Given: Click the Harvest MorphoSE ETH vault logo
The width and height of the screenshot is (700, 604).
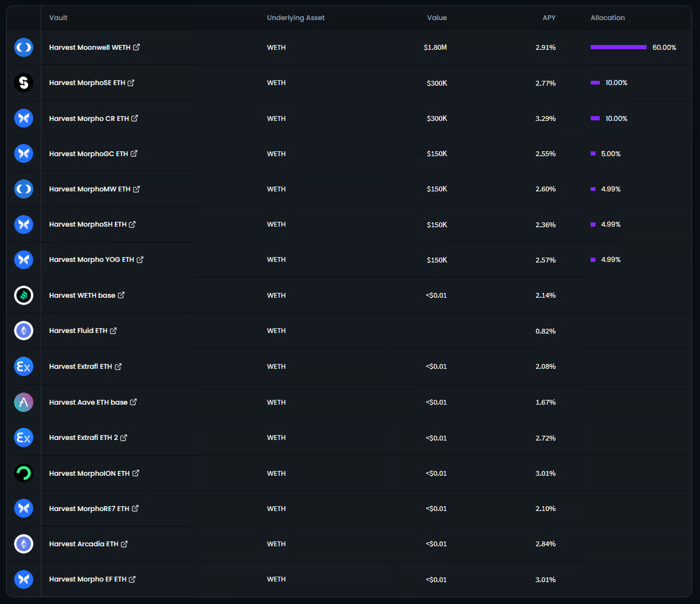Looking at the screenshot, I should (x=24, y=83).
